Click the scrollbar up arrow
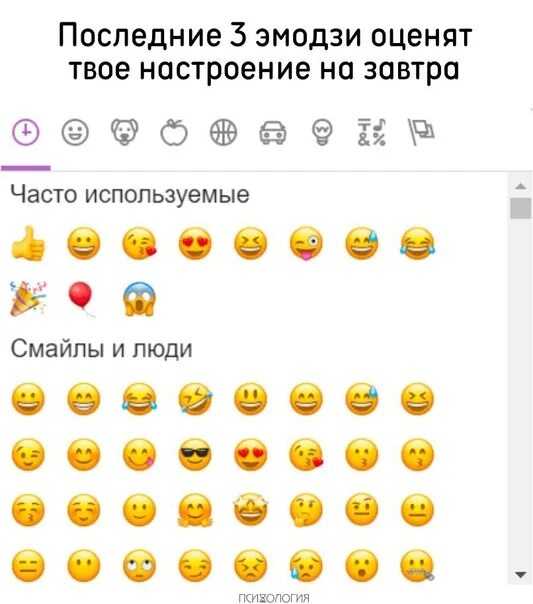Screen dimensions: 533x604 (x=521, y=186)
